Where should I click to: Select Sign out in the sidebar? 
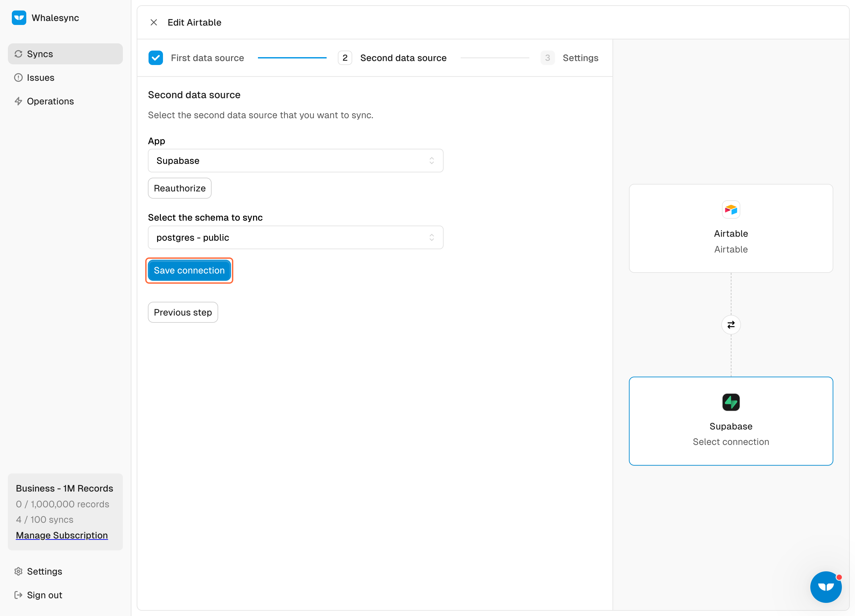(x=65, y=595)
